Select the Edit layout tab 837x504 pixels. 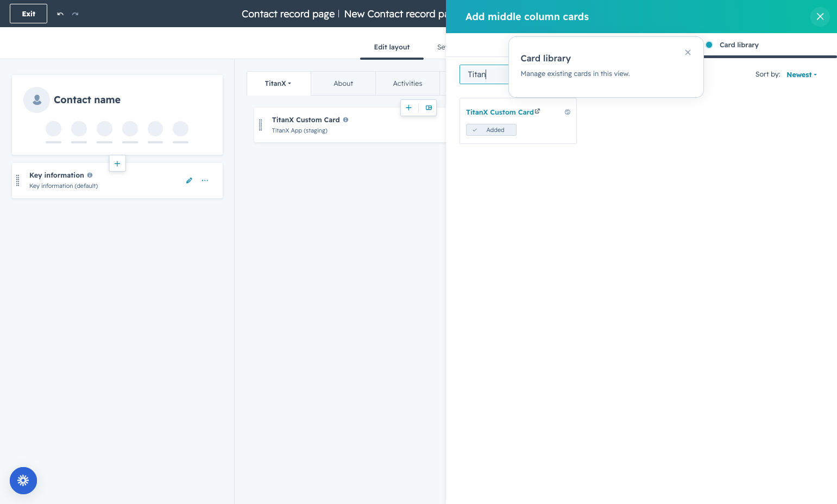pyautogui.click(x=392, y=47)
